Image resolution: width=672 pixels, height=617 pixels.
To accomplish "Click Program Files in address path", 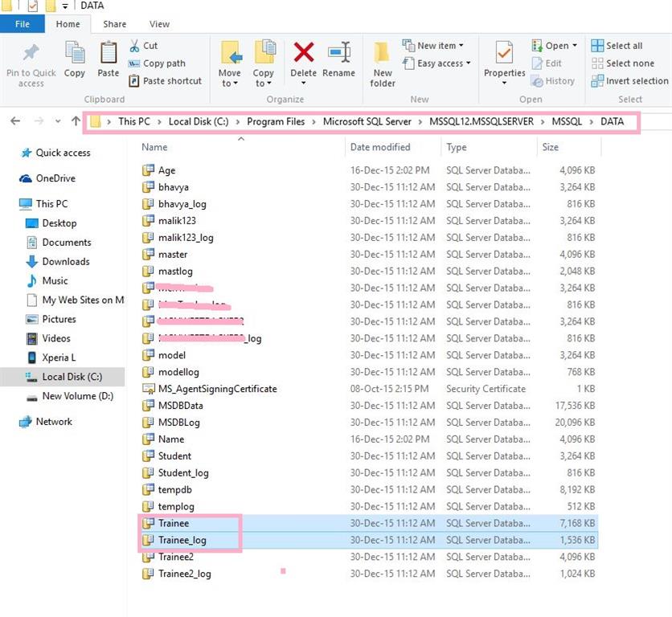I will pos(276,121).
